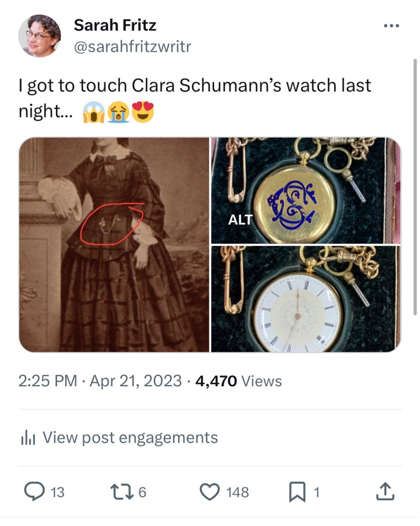Open the gold monogram watch case photo

(x=306, y=191)
